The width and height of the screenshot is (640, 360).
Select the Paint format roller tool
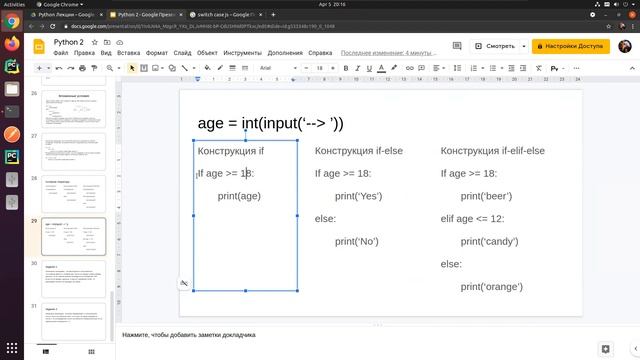94,68
